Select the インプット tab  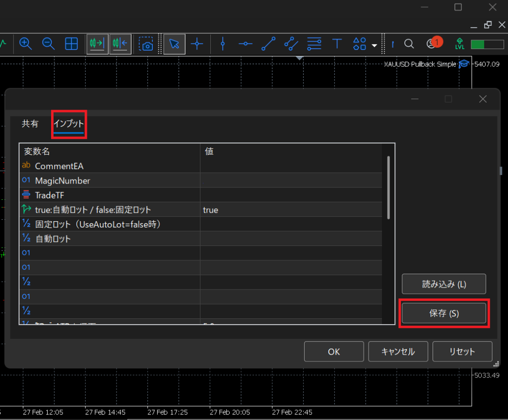point(69,124)
